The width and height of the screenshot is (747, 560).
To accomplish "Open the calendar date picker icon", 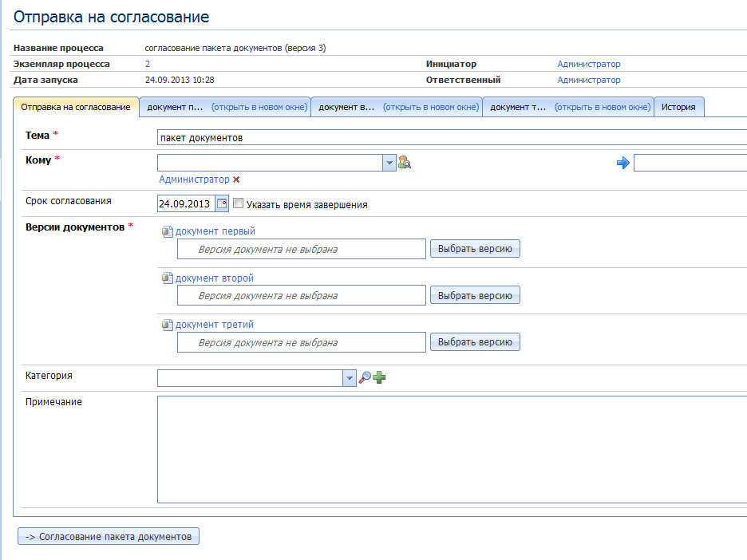I will [x=221, y=203].
